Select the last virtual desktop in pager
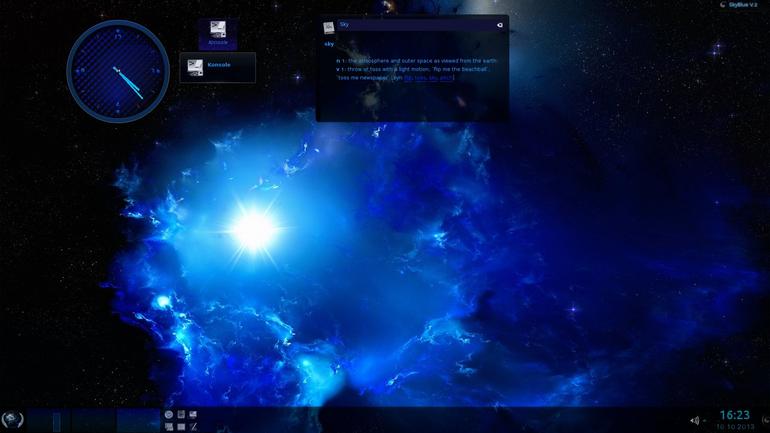Screen dimensions: 770x433 pyautogui.click(x=138, y=421)
